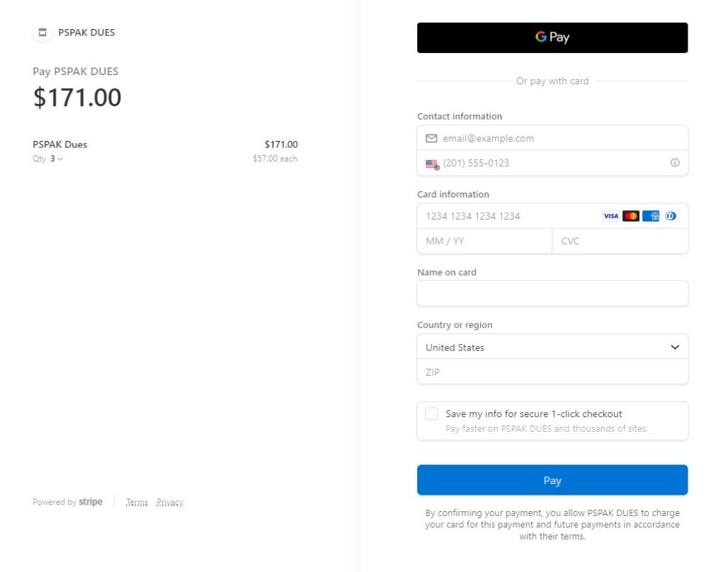Click the Mastercard logo
The height and width of the screenshot is (572, 728).
pyautogui.click(x=630, y=216)
